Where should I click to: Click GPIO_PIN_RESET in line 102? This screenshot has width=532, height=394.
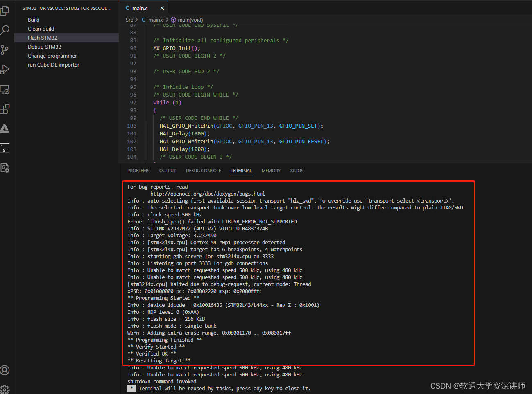click(x=302, y=142)
